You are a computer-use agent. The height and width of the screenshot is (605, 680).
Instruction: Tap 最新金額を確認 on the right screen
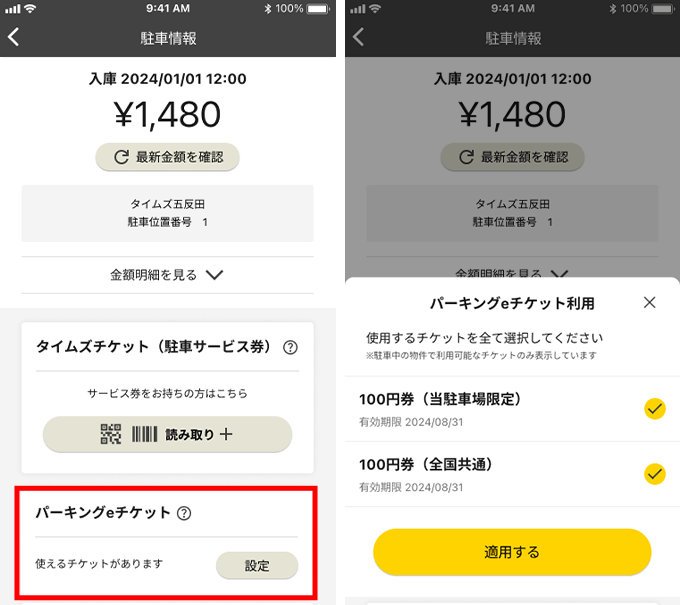point(512,157)
